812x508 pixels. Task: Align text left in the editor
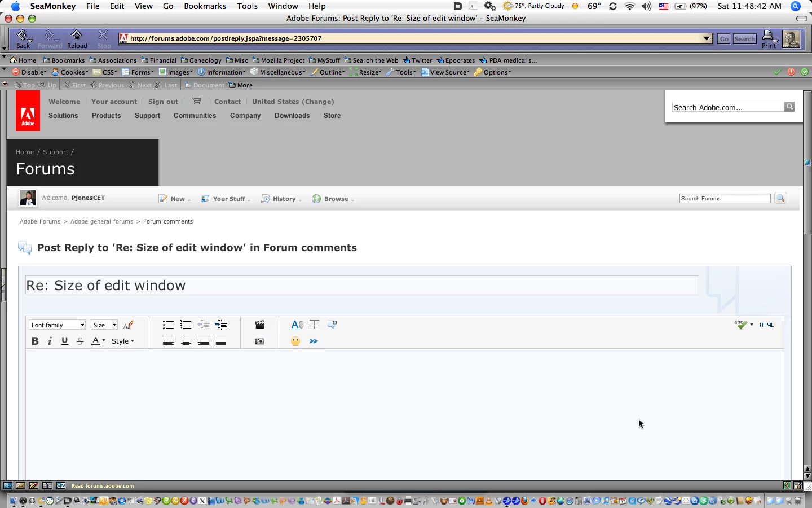[168, 341]
